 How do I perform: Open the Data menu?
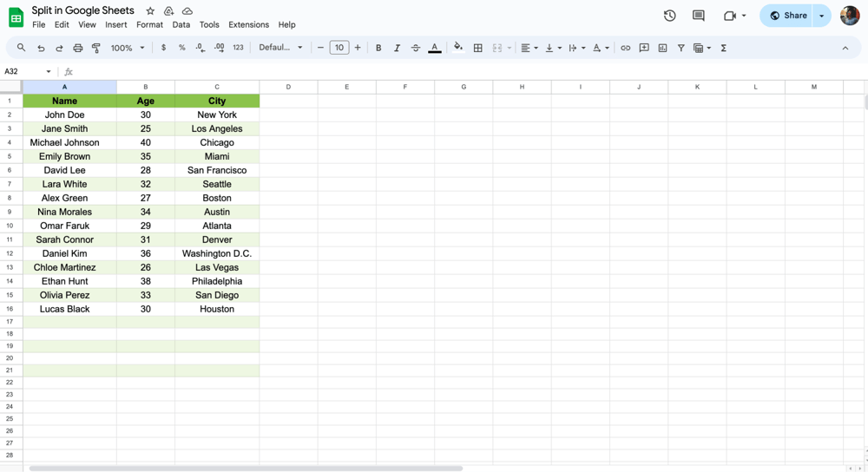(x=181, y=25)
